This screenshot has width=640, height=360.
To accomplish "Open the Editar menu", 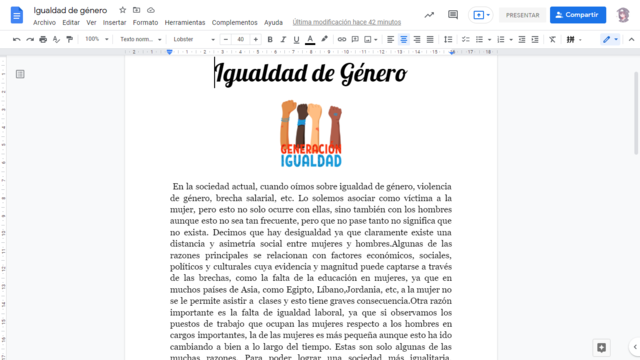I will [71, 22].
